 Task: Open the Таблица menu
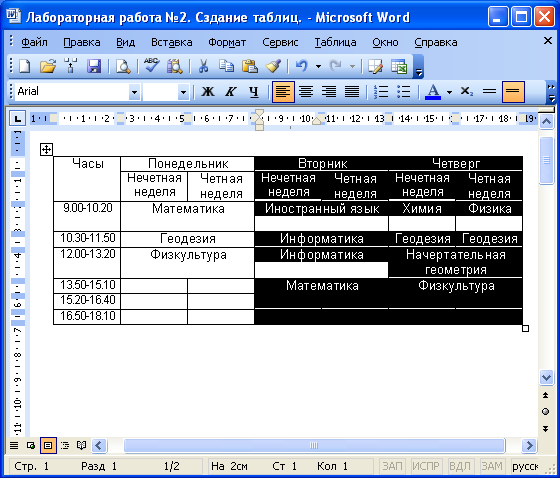335,43
